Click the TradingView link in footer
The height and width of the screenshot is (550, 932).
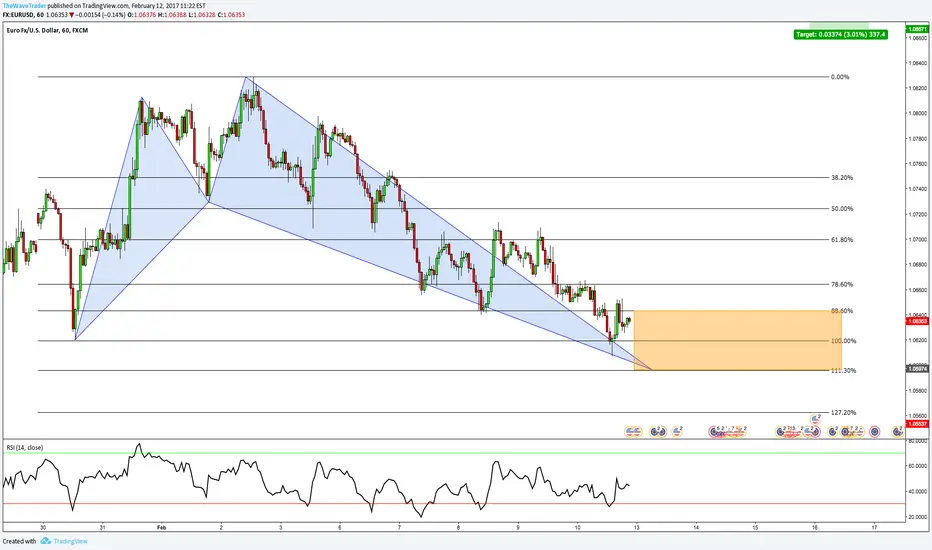70,541
